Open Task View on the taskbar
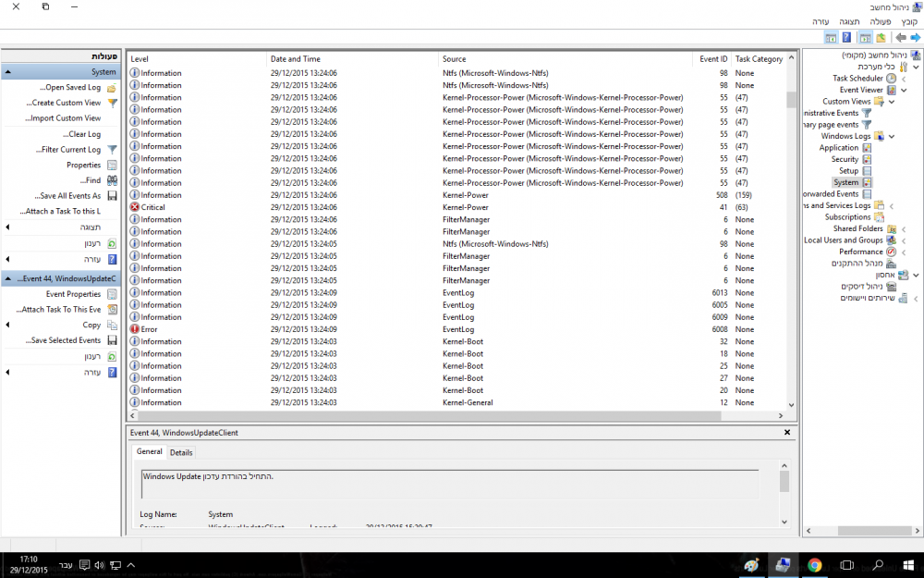924x578 pixels. point(846,566)
